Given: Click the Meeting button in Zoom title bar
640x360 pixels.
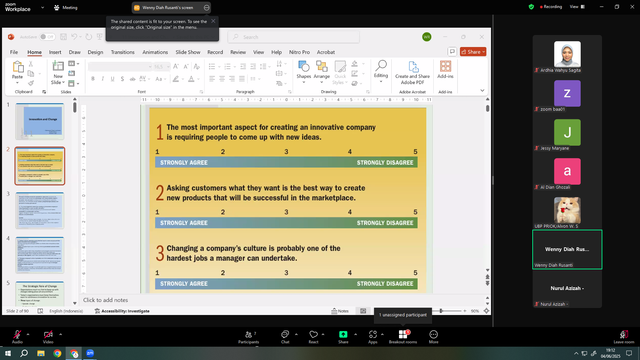Looking at the screenshot, I should pos(66,7).
